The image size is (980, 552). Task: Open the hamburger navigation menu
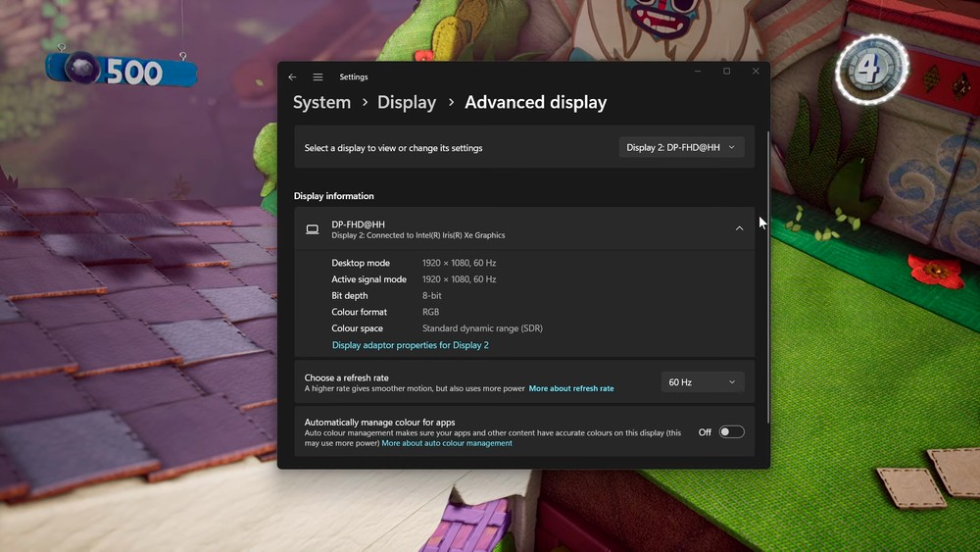point(318,77)
